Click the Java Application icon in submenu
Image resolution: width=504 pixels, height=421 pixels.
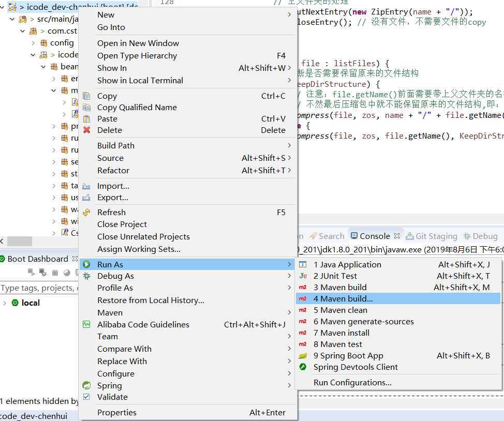(303, 264)
